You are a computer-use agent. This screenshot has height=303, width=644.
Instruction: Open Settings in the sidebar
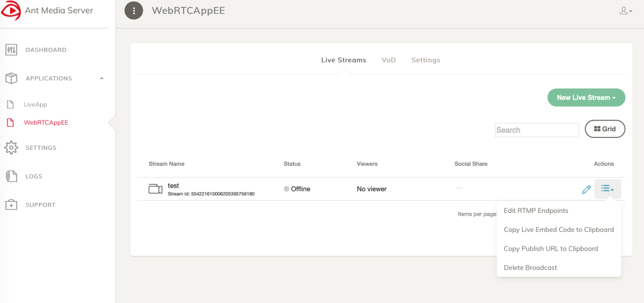click(41, 147)
